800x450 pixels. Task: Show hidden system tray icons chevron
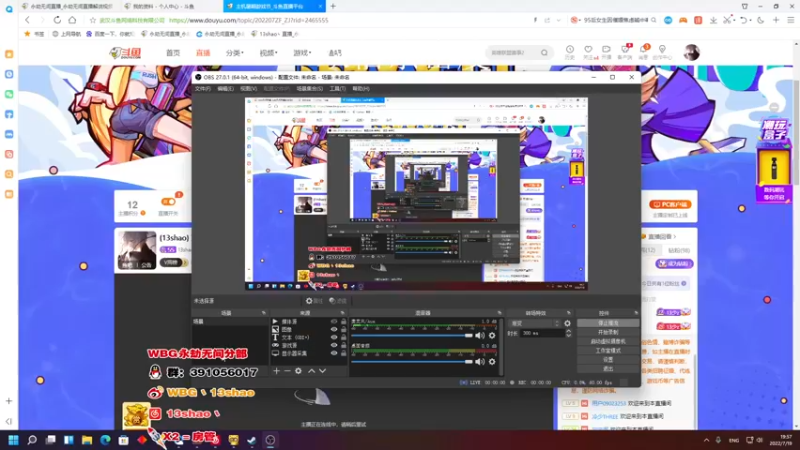pos(706,440)
